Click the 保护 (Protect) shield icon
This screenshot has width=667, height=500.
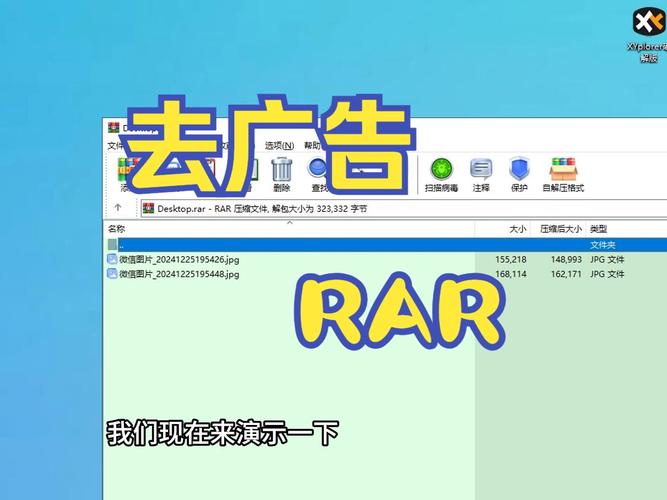[519, 172]
